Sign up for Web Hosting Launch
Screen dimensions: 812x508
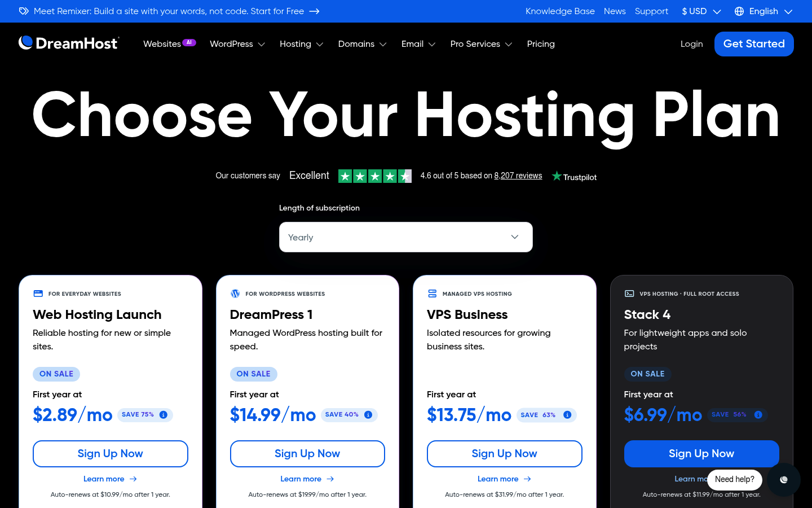tap(111, 454)
